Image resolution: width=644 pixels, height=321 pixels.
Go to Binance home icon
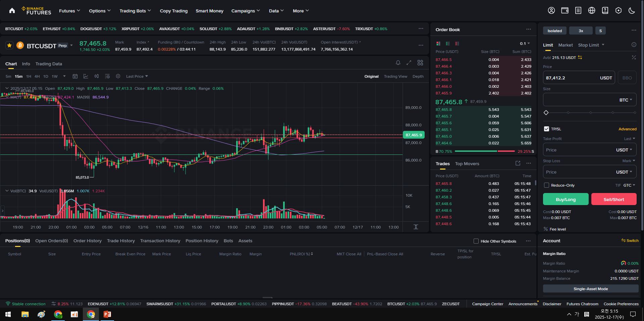[x=12, y=11]
